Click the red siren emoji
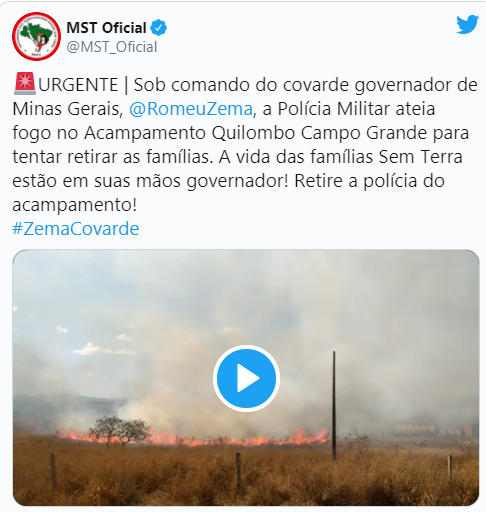Screen dimensions: 486x512 (x=25, y=83)
